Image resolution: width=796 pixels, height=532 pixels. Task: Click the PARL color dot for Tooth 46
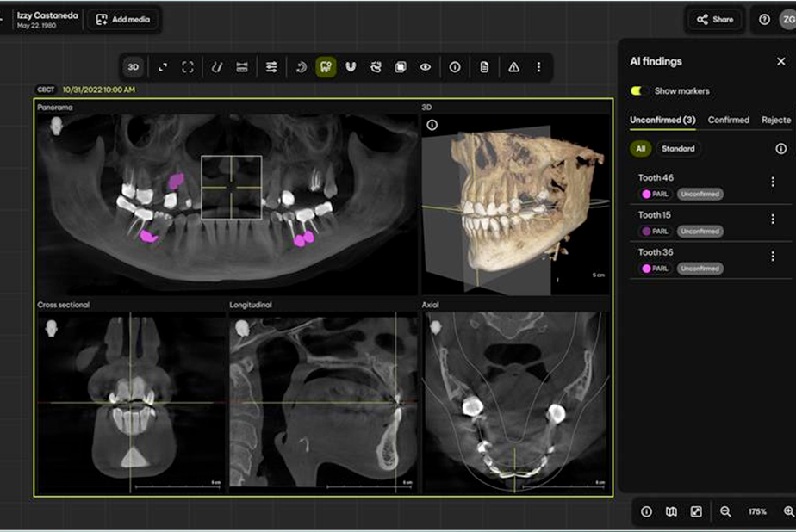(646, 195)
